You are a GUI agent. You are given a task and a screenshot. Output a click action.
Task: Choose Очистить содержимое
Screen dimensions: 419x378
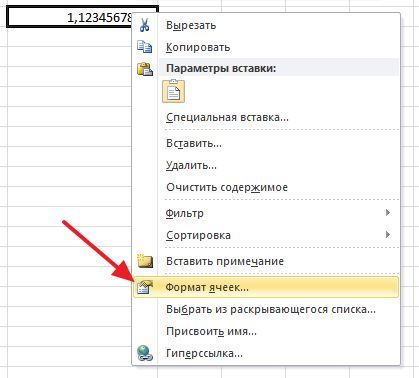[266, 187]
